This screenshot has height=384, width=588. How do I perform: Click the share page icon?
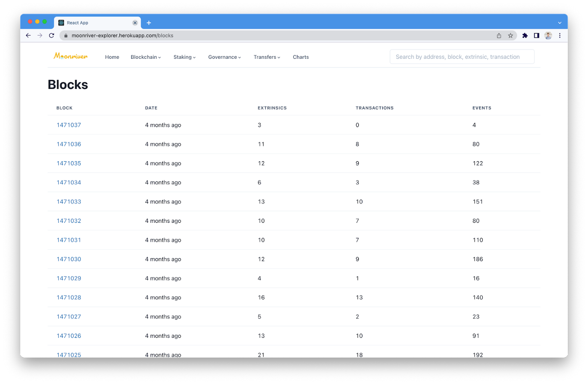click(499, 36)
